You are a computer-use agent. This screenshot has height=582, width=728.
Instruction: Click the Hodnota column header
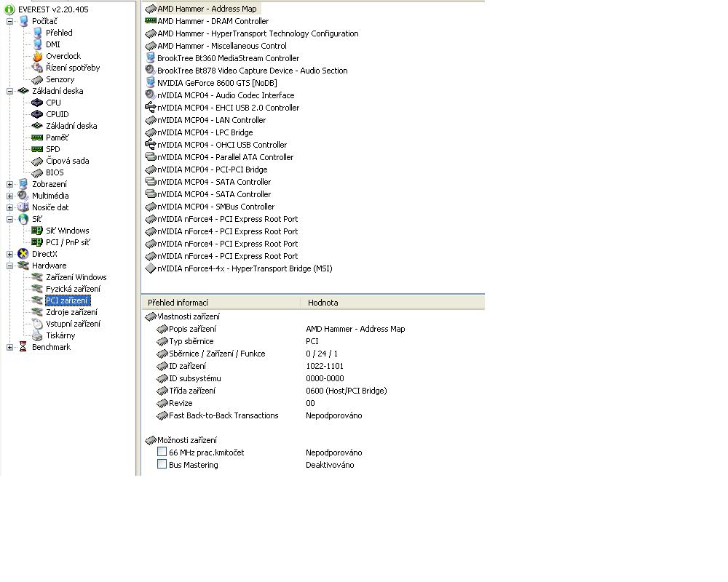(x=393, y=303)
